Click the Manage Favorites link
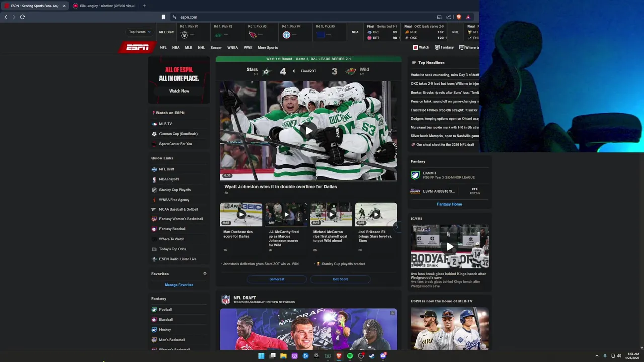 179,285
